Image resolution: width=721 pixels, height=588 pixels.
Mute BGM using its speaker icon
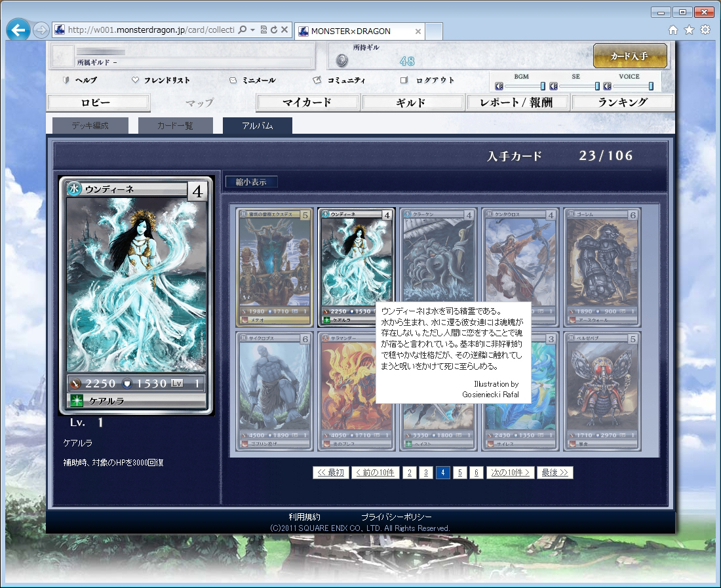coord(499,86)
